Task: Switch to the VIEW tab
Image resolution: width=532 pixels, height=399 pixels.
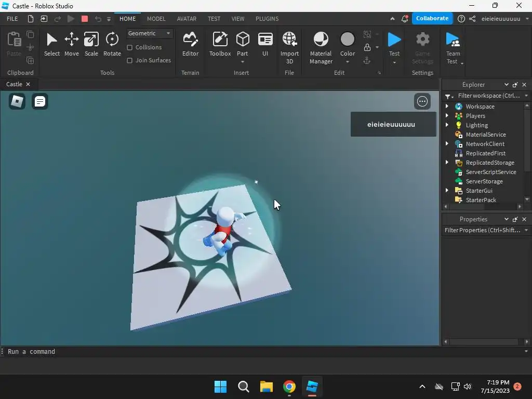Action: tap(238, 19)
